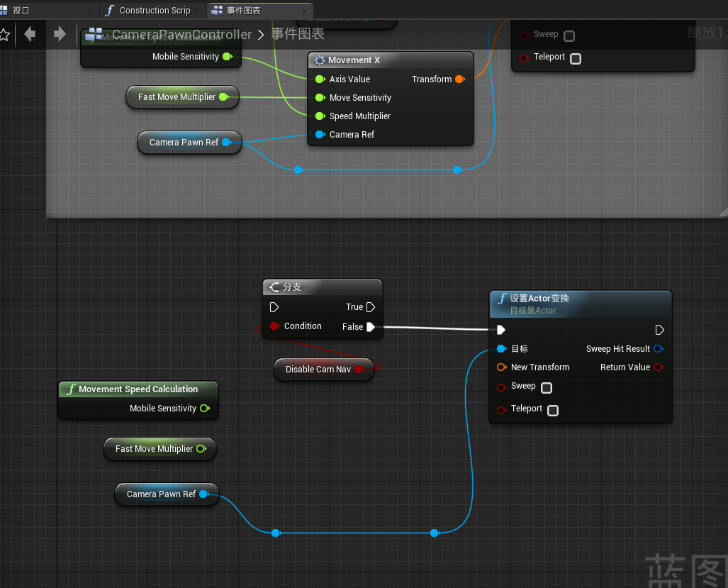Click the lower Mobile Sensitivity hollow green pin
The image size is (728, 588).
click(205, 409)
